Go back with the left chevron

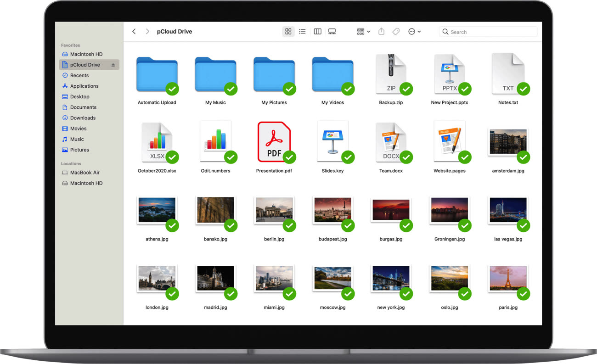coord(134,32)
